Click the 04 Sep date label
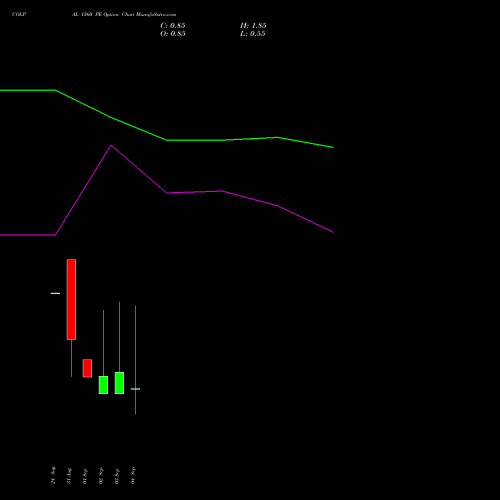The height and width of the screenshot is (500, 500). (133, 476)
